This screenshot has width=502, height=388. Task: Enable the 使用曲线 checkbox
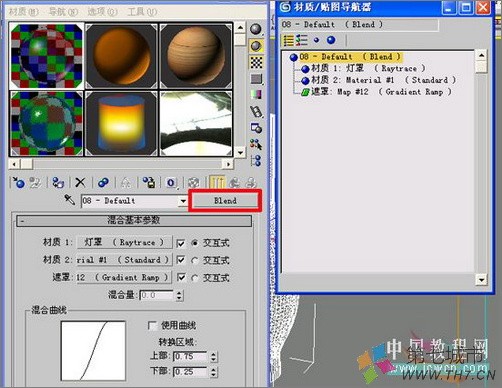pos(152,325)
